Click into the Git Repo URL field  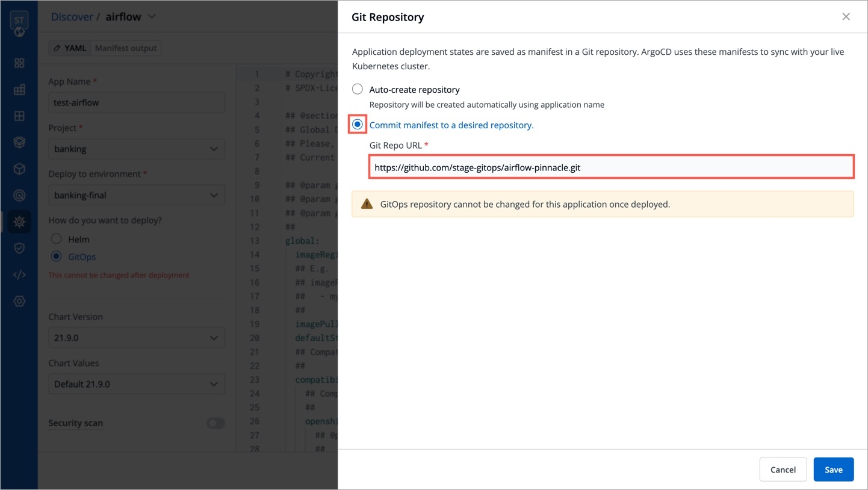611,167
